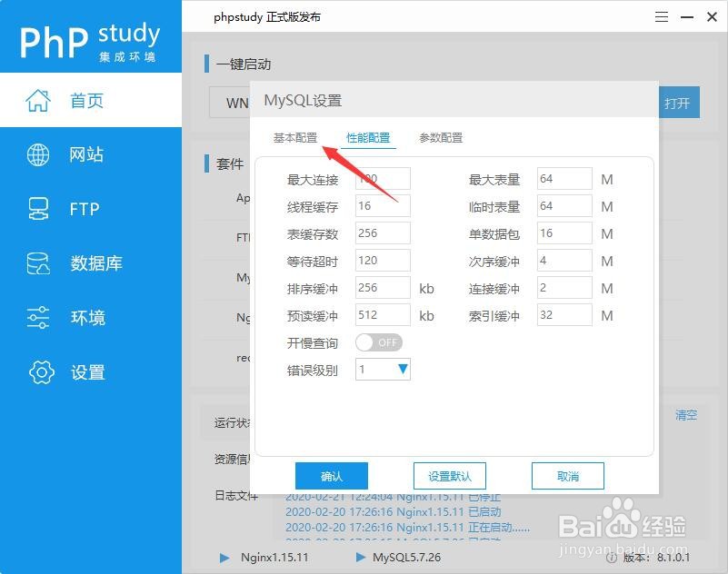Start MySQL5.7.26 via its play icon
728x574 pixels.
(360, 557)
